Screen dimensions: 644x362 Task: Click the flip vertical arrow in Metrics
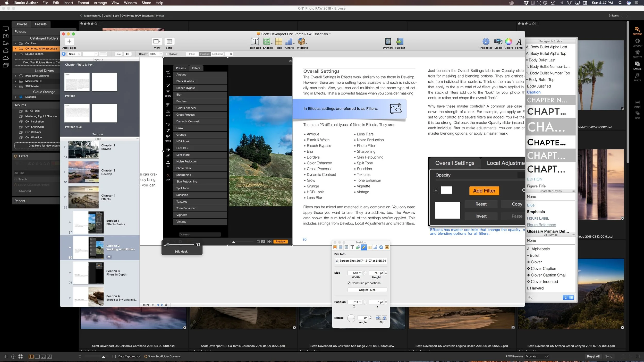(384, 318)
